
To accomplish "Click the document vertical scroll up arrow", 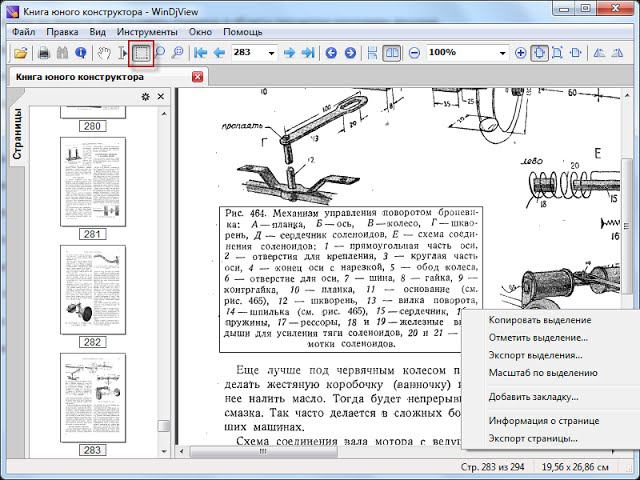I will [x=627, y=95].
